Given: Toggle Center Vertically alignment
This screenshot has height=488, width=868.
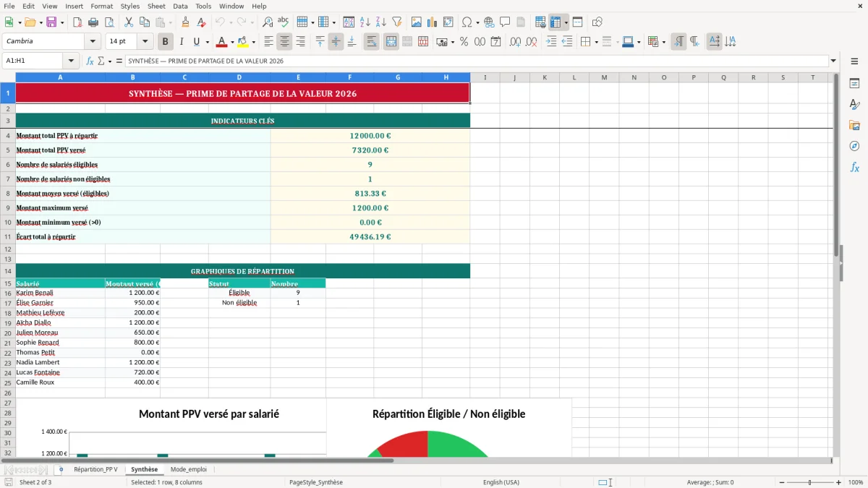Looking at the screenshot, I should tap(336, 42).
